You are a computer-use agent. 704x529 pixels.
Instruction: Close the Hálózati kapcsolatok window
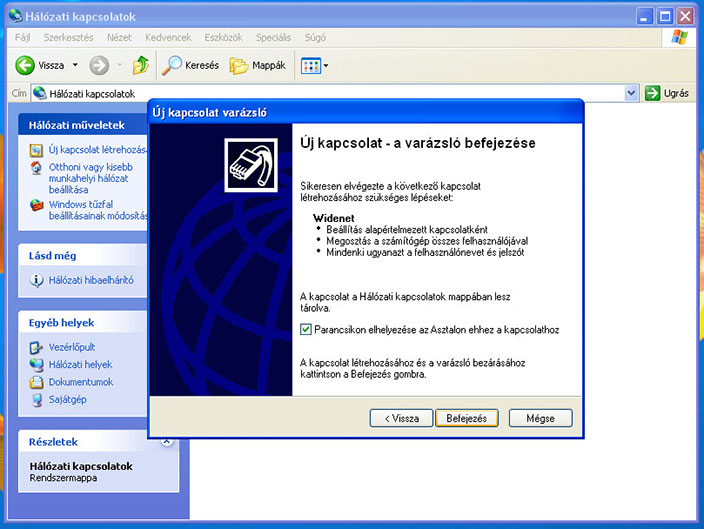(x=686, y=17)
